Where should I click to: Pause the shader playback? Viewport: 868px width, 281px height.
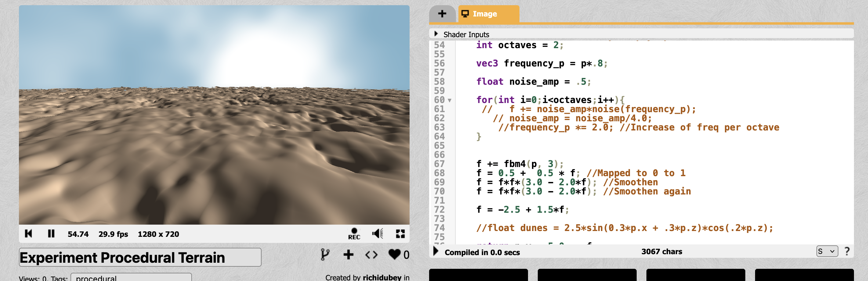pos(51,233)
